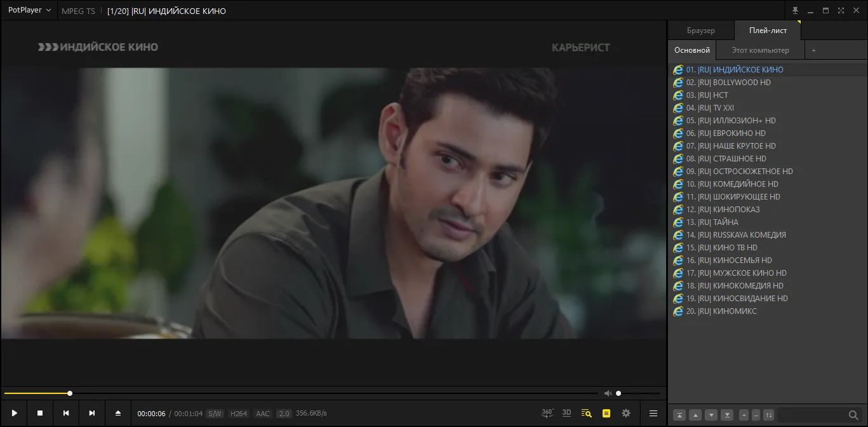Select 10. |RU| КОМЕДИЙНОЕ HD channel
The image size is (868, 427).
point(768,184)
